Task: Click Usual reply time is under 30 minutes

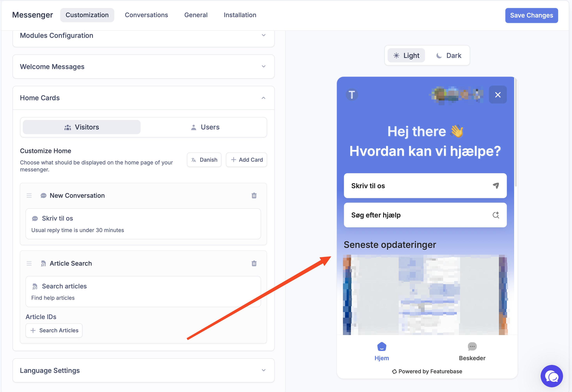Action: (78, 230)
